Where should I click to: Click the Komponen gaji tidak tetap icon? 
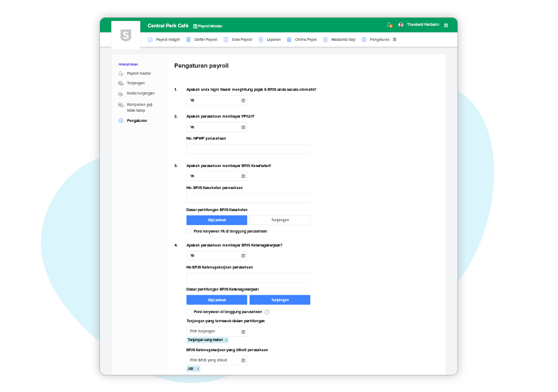click(121, 105)
